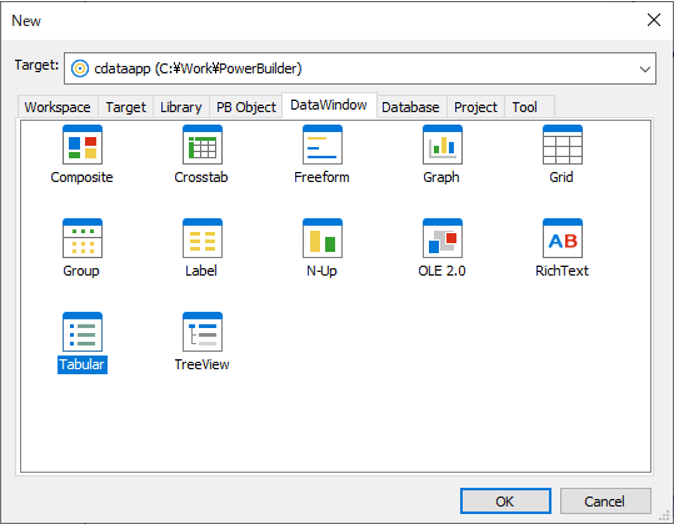674x524 pixels.
Task: Close the New dialog window
Action: point(653,20)
